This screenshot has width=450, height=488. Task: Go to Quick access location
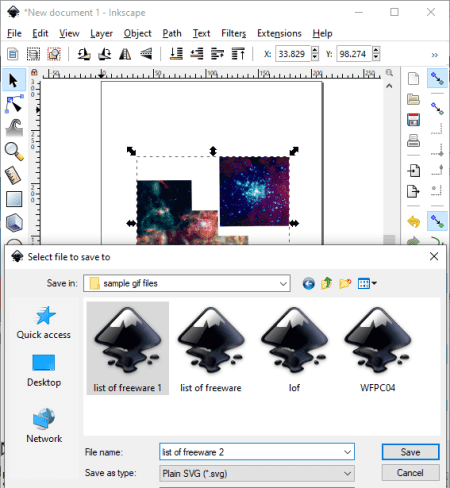click(44, 323)
